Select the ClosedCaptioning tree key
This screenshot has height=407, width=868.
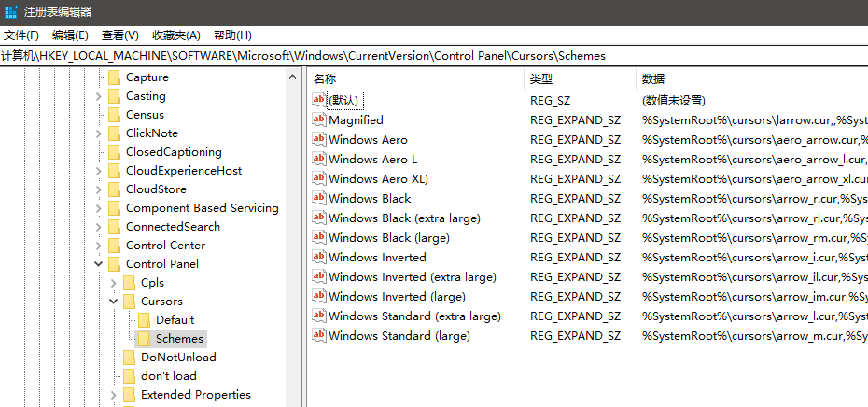pos(174,152)
